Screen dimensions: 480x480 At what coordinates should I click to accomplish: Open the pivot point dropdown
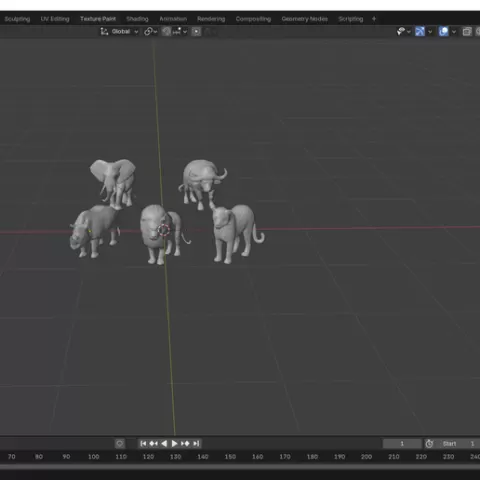151,32
